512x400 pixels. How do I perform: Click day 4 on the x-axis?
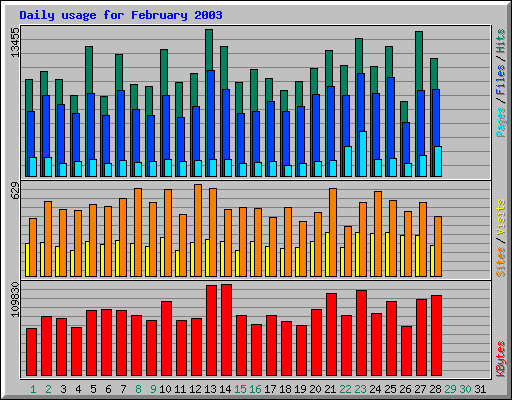(x=78, y=389)
